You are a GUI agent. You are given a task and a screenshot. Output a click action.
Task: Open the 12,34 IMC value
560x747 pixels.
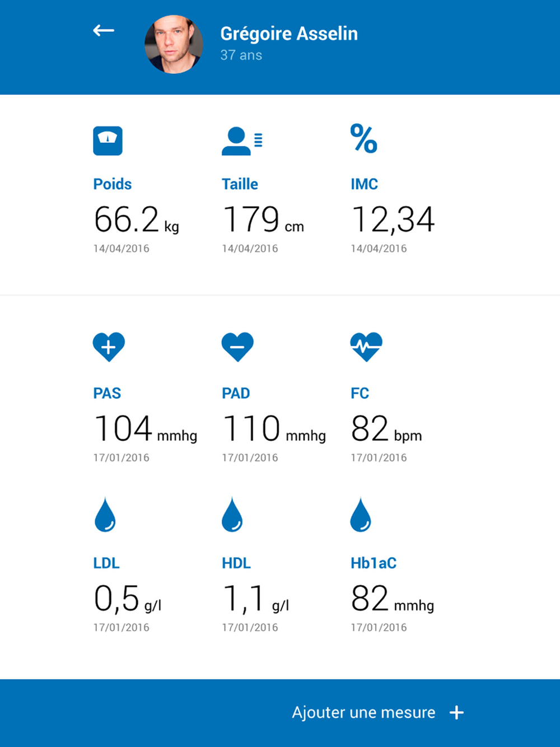pyautogui.click(x=393, y=220)
